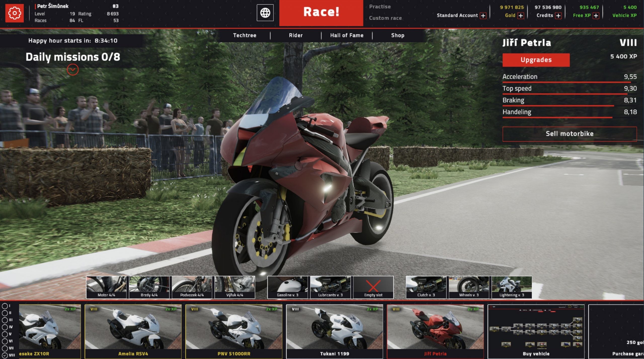Switch to the Shop tab
Viewport: 644px width, 359px height.
pyautogui.click(x=398, y=35)
